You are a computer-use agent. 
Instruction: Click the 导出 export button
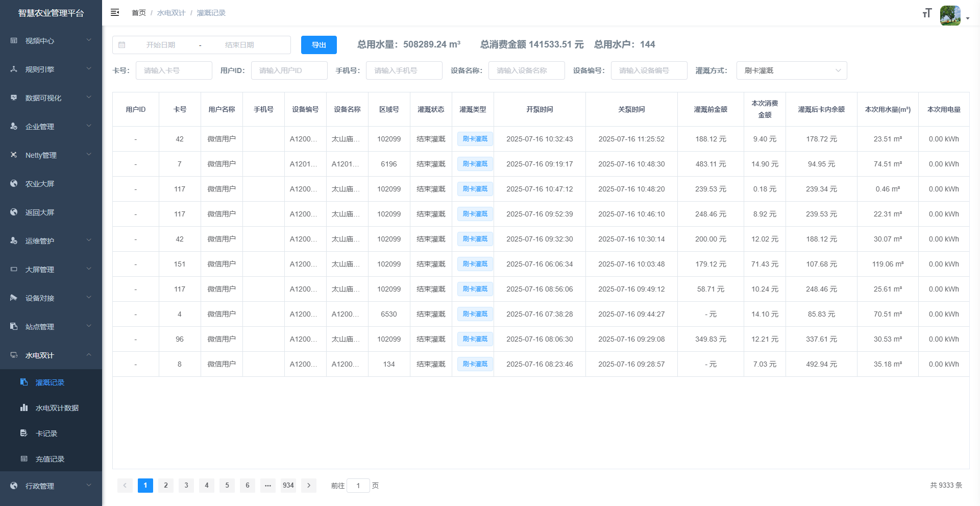tap(318, 45)
